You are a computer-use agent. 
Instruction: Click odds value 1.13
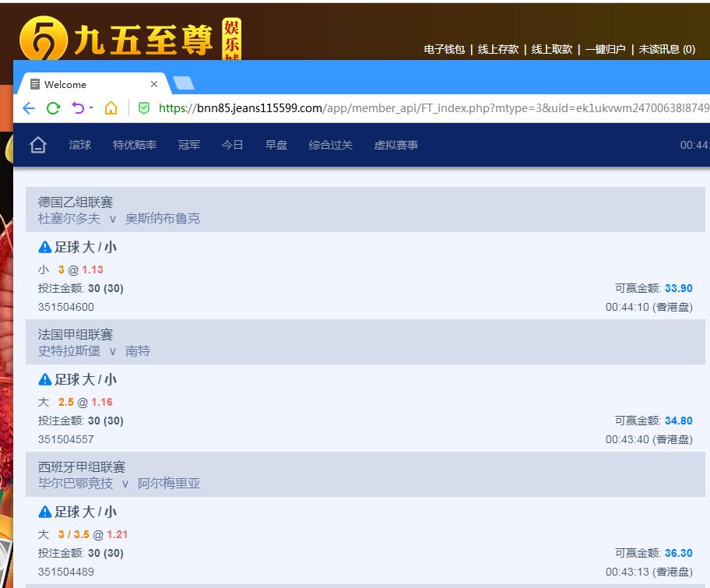coord(93,270)
